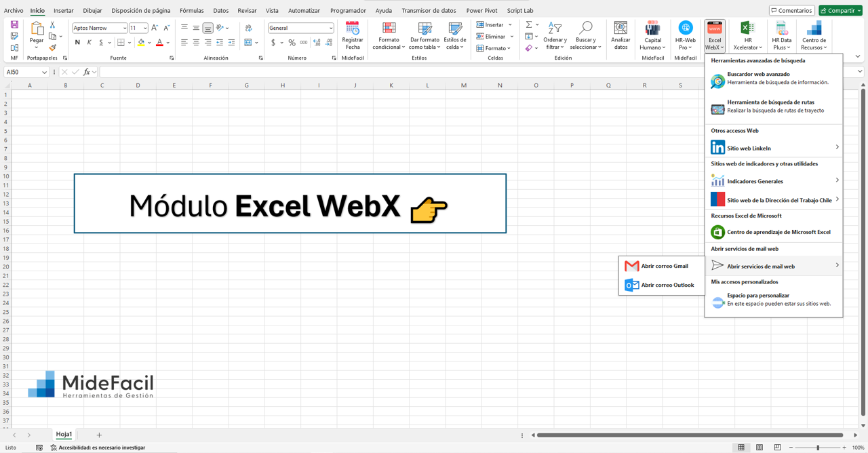Screen dimensions: 868x453
Task: Open the fill color dropdown arrow
Action: click(149, 43)
